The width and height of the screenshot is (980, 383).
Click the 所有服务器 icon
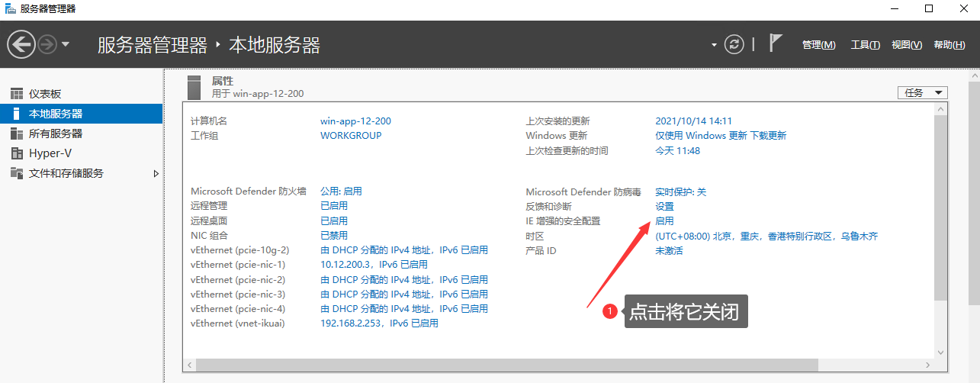[17, 134]
